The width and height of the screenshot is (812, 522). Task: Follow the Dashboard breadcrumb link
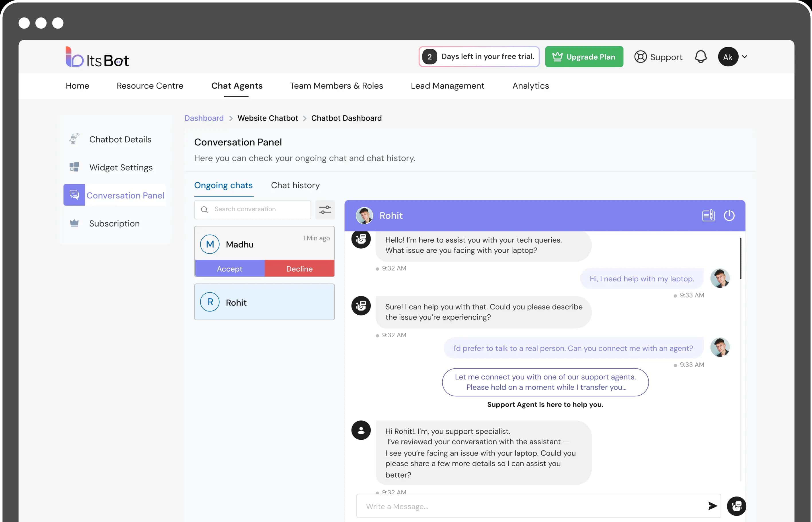coord(204,118)
